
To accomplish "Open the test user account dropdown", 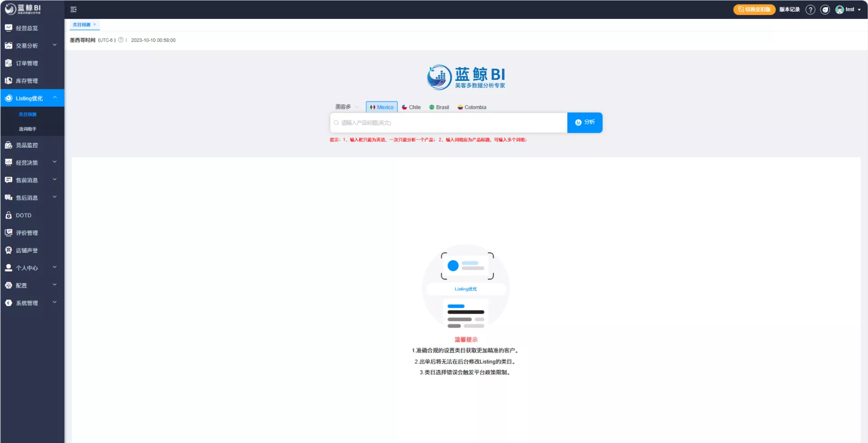I will point(849,9).
